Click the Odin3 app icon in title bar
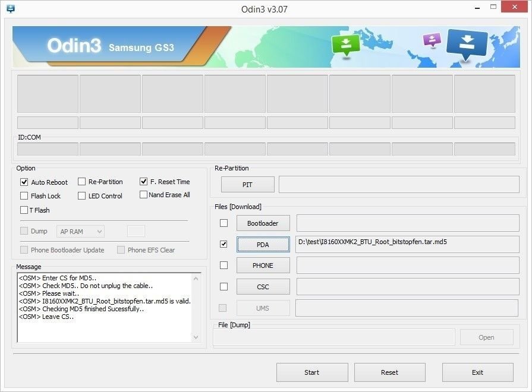Viewport: 532px width, 392px height. coord(11,8)
